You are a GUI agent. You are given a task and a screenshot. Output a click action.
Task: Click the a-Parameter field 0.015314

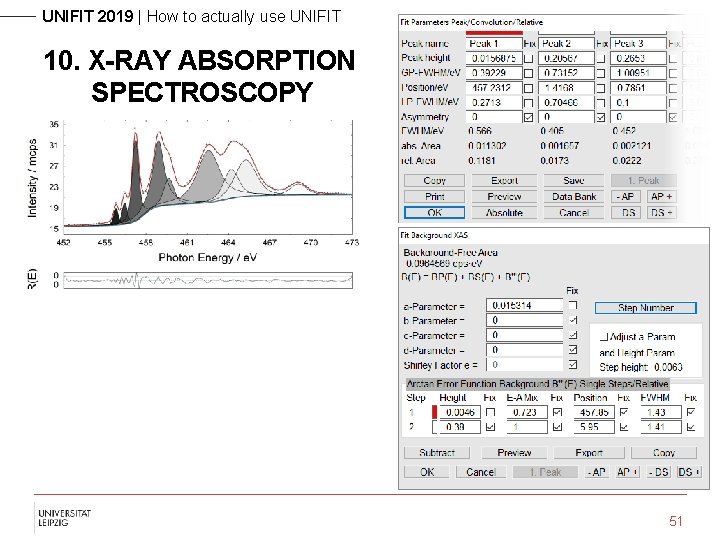coord(524,305)
